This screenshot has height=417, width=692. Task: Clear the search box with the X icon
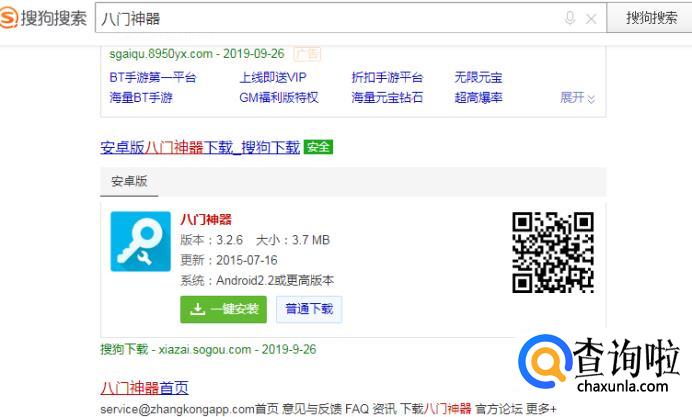pos(591,19)
